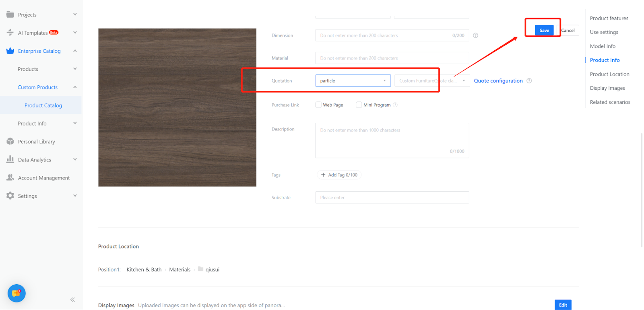Image resolution: width=644 pixels, height=310 pixels.
Task: Click the qiusui breadcrumb folder name
Action: 213,270
